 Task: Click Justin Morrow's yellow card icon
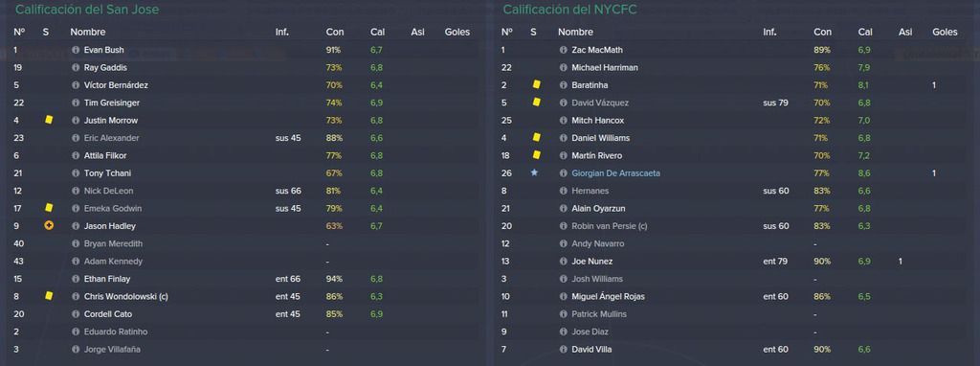pyautogui.click(x=49, y=120)
